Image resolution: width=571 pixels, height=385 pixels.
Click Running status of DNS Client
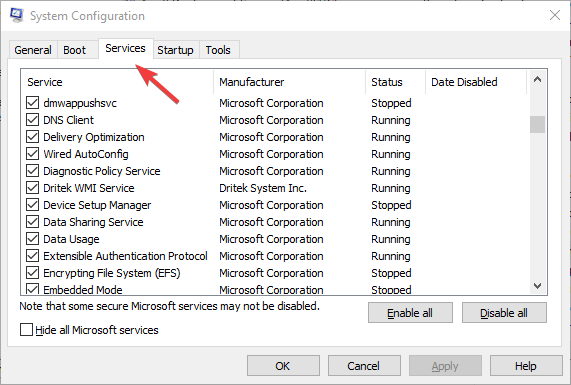coord(391,120)
